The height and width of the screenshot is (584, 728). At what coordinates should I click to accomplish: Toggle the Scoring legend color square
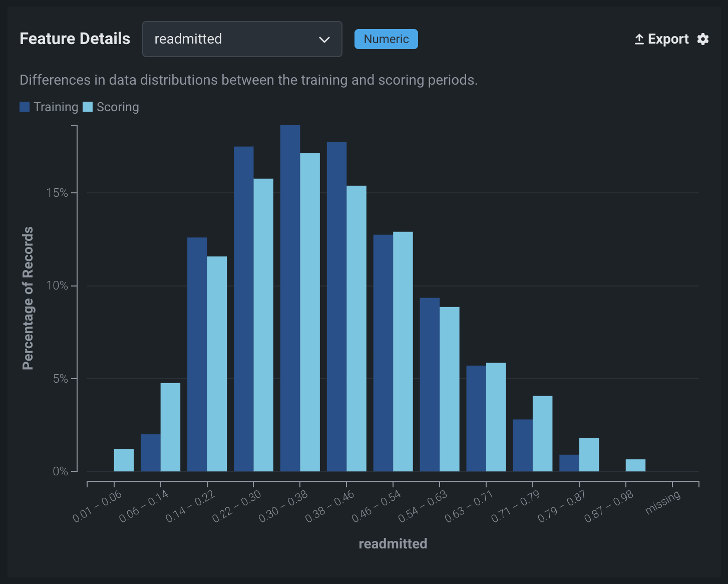pos(88,107)
